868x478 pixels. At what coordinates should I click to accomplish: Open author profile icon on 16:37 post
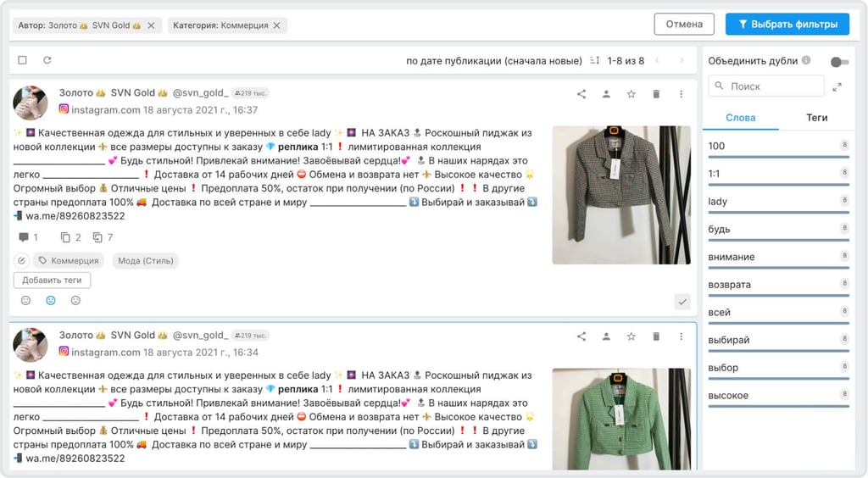point(606,94)
